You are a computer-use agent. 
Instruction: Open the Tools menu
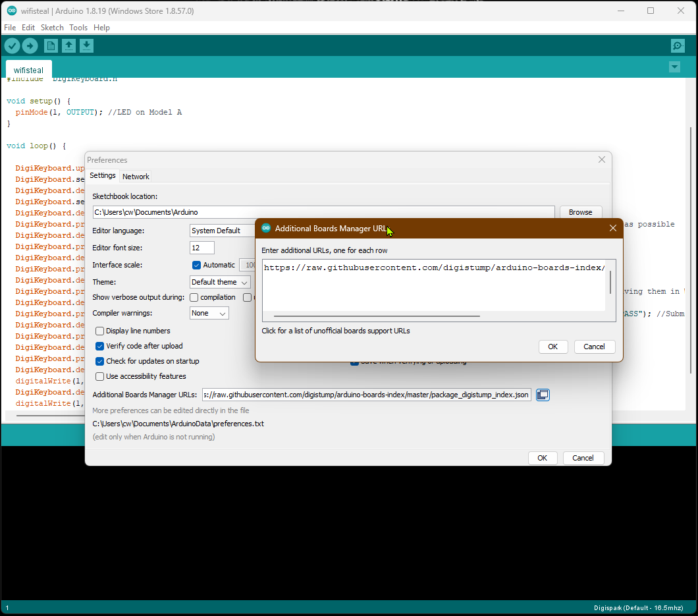78,28
